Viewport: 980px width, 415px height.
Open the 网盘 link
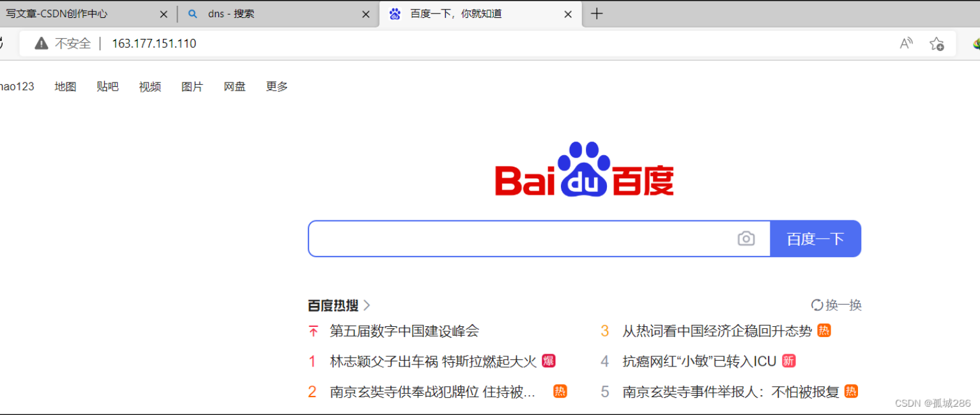coord(234,86)
